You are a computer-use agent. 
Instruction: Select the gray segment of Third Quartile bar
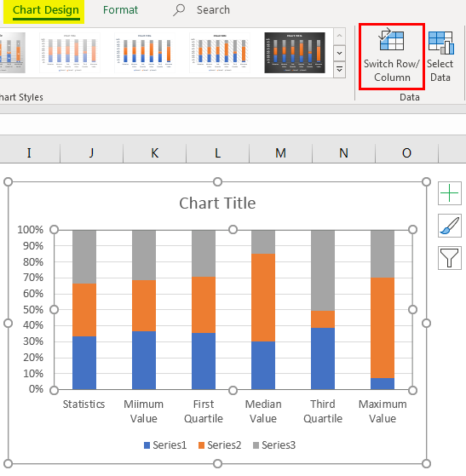click(323, 271)
